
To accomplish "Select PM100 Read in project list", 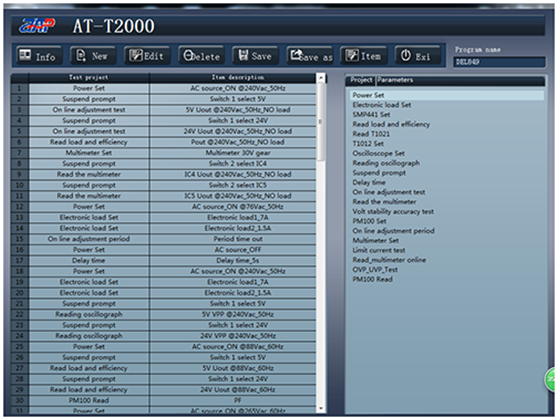I will coord(372,279).
